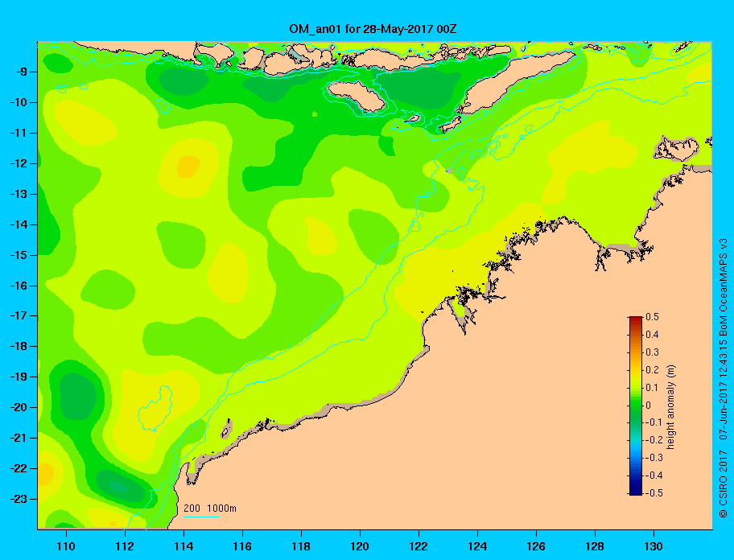
Task: Click the latitude label -12
Action: pos(18,164)
